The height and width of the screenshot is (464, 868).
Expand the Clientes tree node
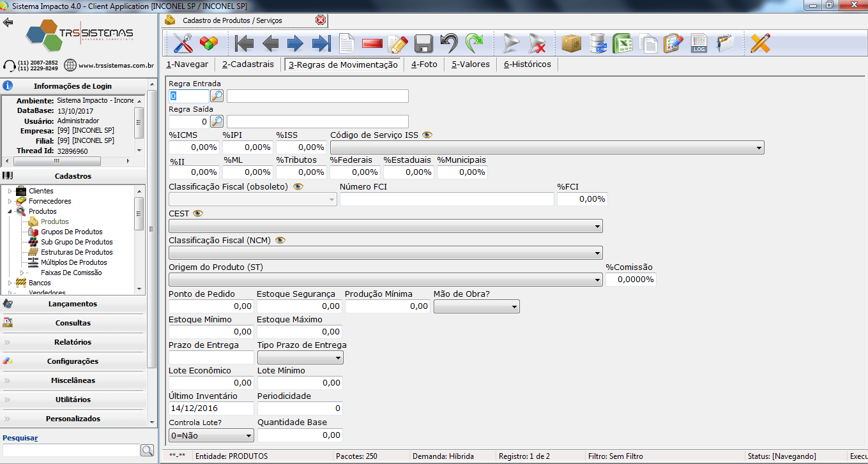[x=10, y=191]
